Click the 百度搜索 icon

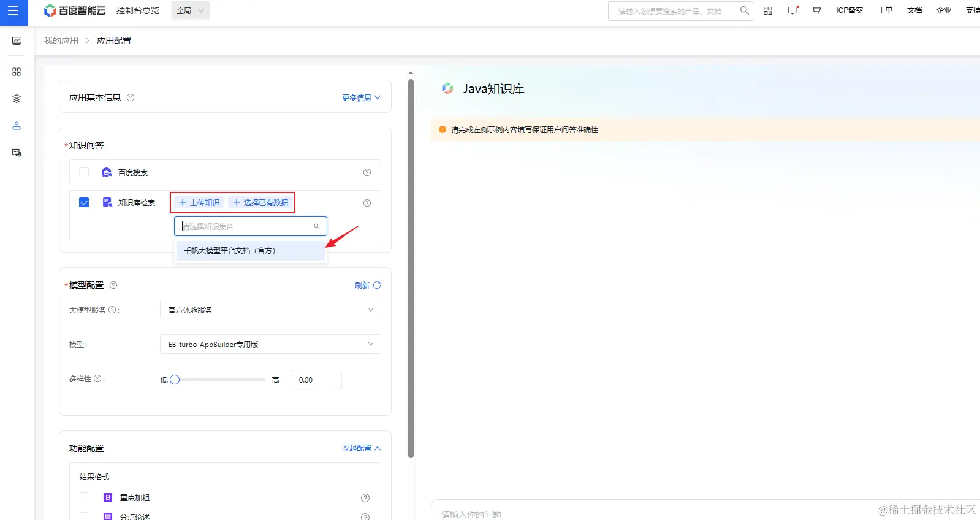(107, 172)
